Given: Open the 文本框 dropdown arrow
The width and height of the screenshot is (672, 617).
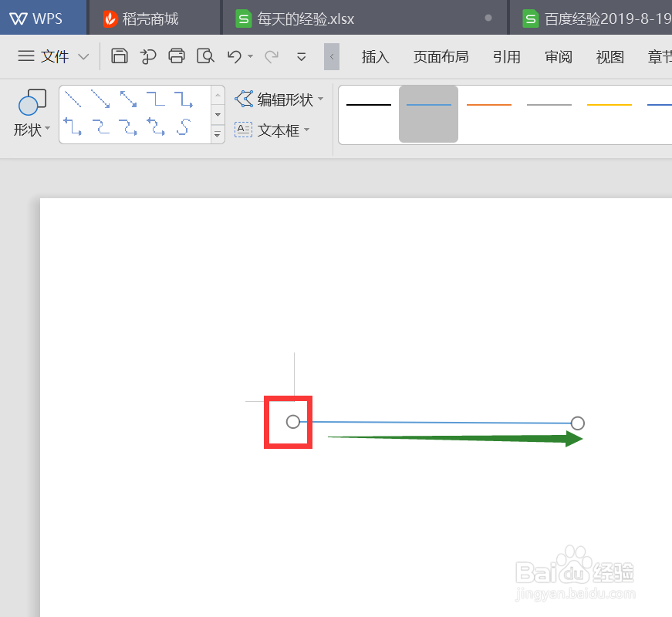Looking at the screenshot, I should click(307, 130).
